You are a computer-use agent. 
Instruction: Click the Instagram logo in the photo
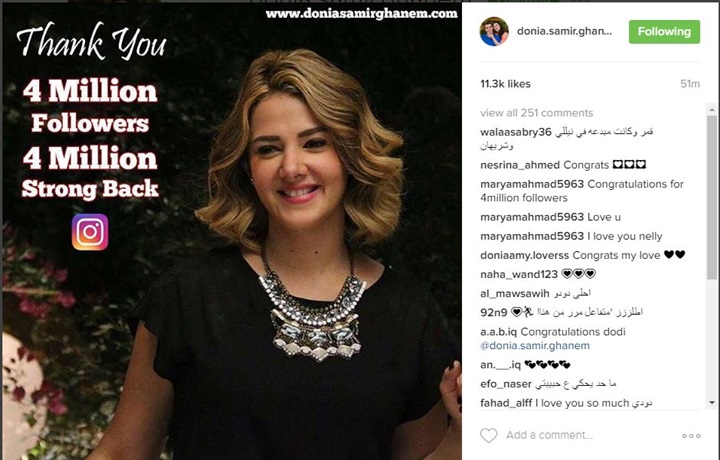[90, 232]
